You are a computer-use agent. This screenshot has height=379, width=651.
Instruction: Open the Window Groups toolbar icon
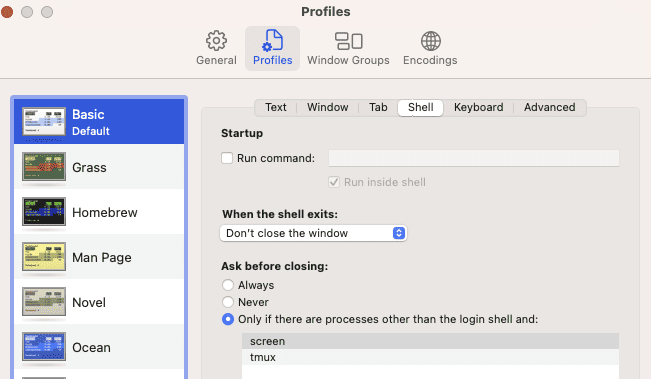point(348,41)
